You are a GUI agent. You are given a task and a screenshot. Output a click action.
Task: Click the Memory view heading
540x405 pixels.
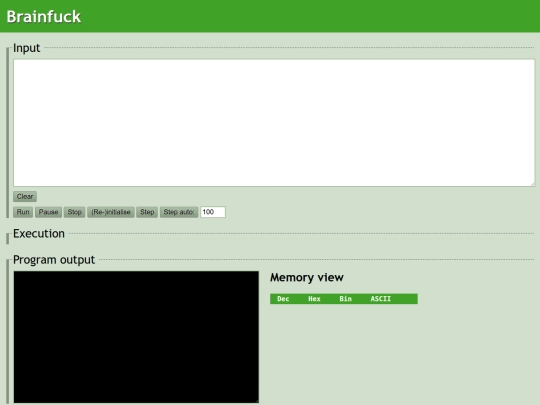[x=307, y=278]
